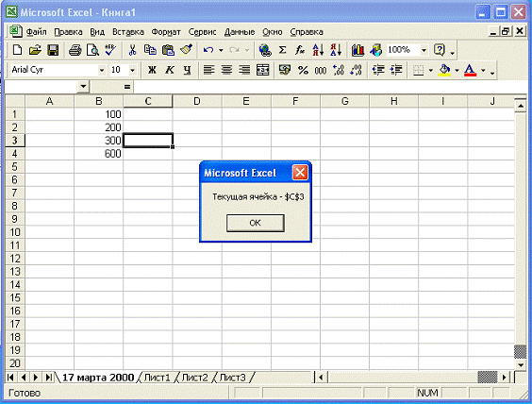Image resolution: width=532 pixels, height=404 pixels.
Task: Expand the Arial Cyr font dropdown
Action: (102, 70)
